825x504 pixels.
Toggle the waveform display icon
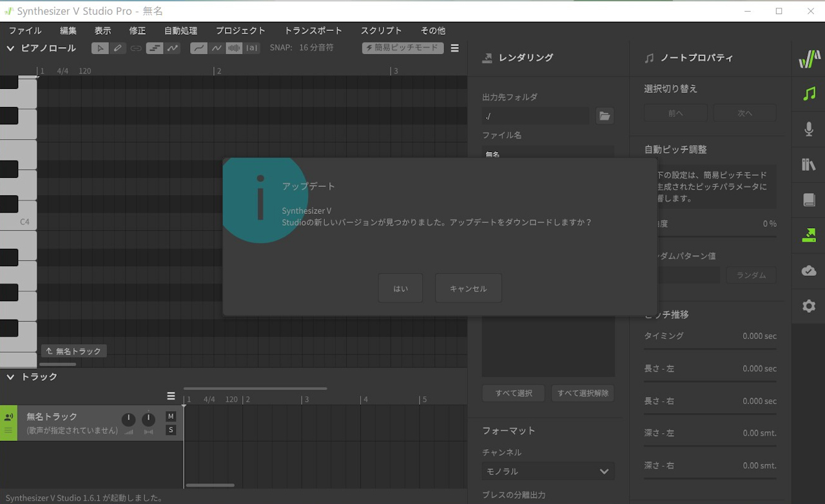[234, 48]
